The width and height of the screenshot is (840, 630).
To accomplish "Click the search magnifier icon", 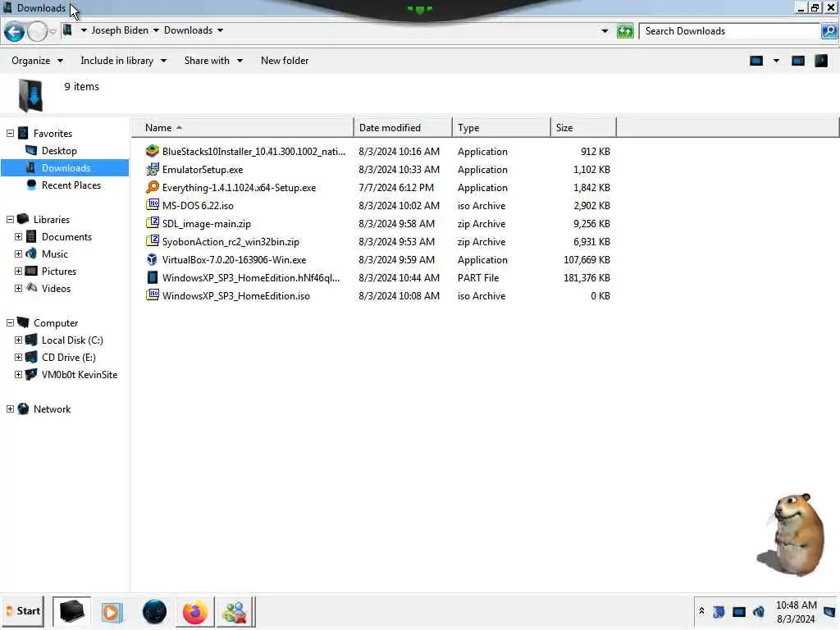I will pyautogui.click(x=829, y=31).
